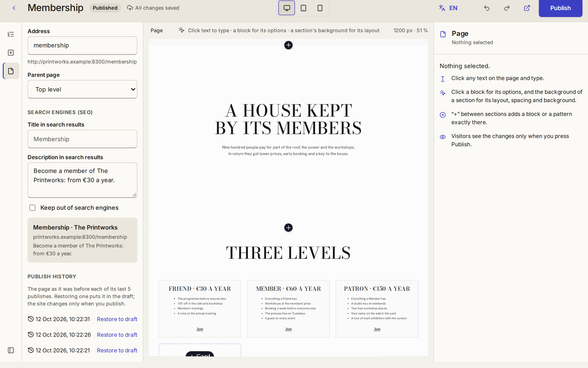Click the Page breadcrumb label
The image size is (588, 368).
point(157,30)
